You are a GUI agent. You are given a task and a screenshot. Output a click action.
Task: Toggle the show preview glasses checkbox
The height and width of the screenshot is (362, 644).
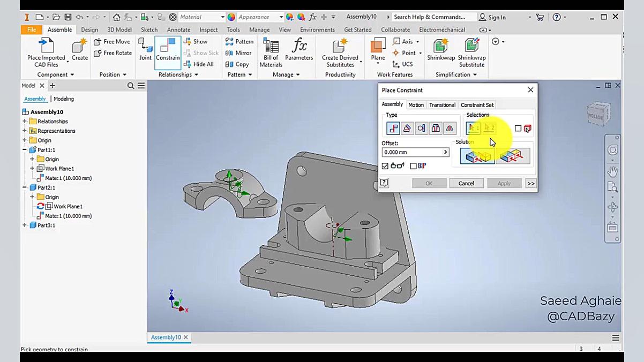point(385,166)
